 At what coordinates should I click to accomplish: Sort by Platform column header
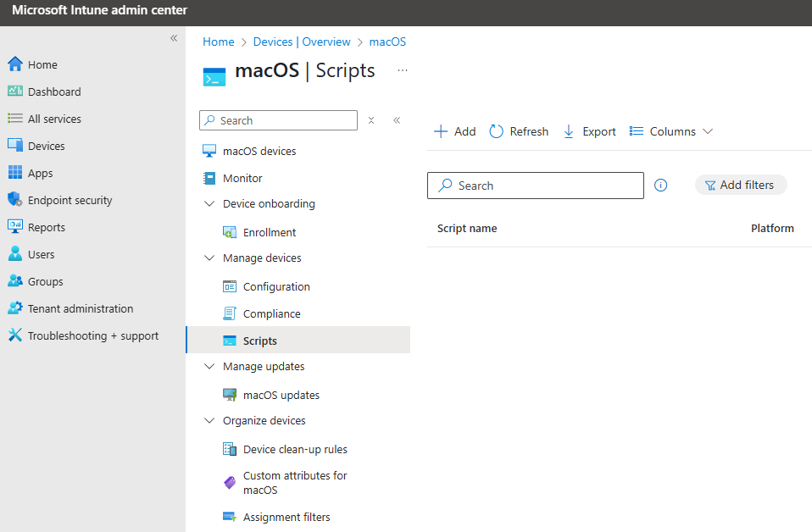click(772, 228)
